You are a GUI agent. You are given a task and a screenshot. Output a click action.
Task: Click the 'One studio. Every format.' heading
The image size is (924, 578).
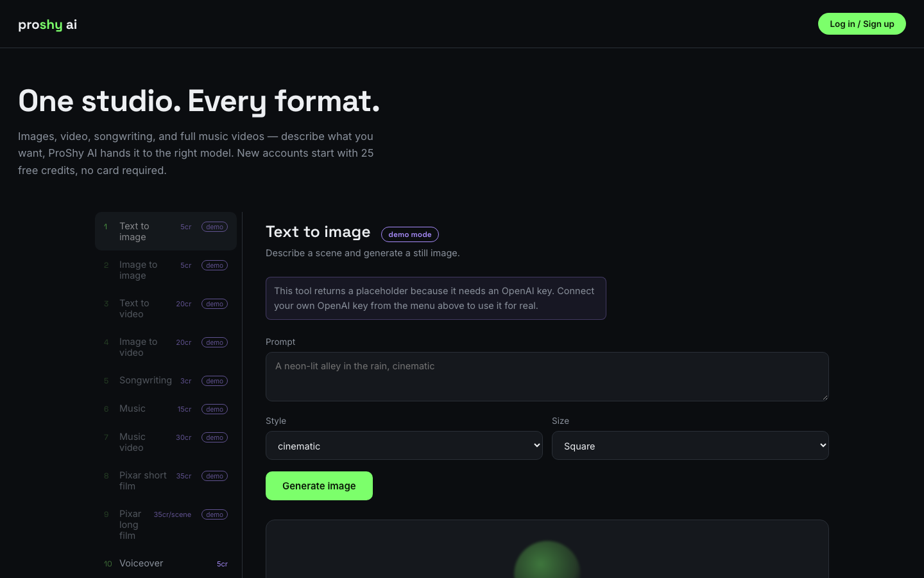click(199, 101)
